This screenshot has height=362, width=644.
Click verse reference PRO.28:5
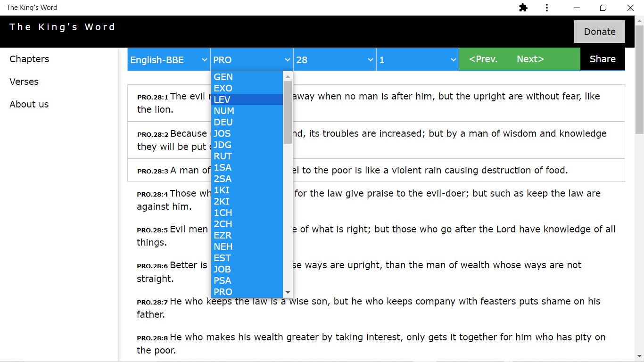pyautogui.click(x=152, y=230)
